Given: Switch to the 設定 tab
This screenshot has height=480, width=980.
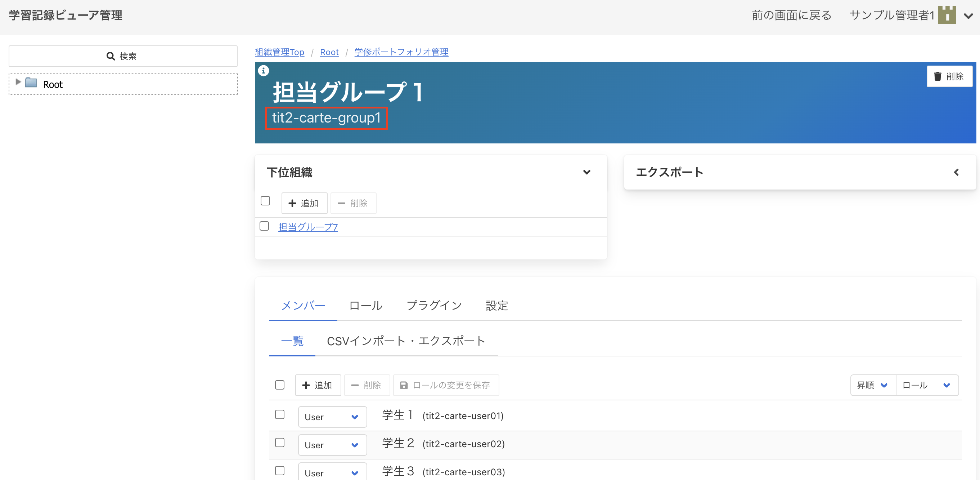Looking at the screenshot, I should coord(496,306).
